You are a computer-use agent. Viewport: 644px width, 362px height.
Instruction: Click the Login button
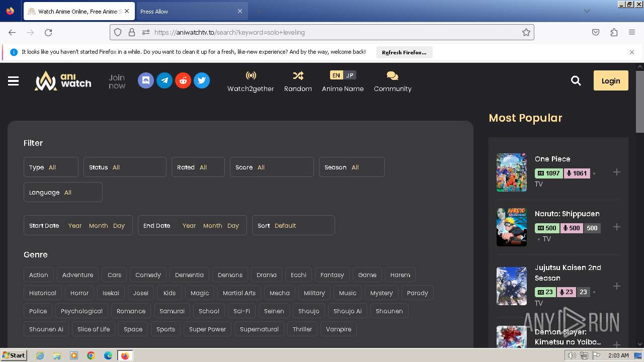[611, 80]
